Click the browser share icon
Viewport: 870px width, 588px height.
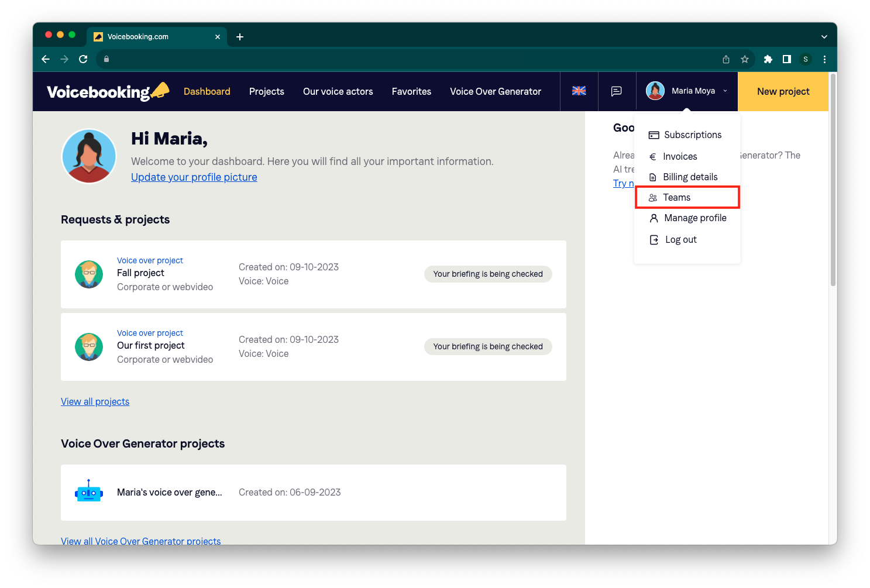point(725,59)
